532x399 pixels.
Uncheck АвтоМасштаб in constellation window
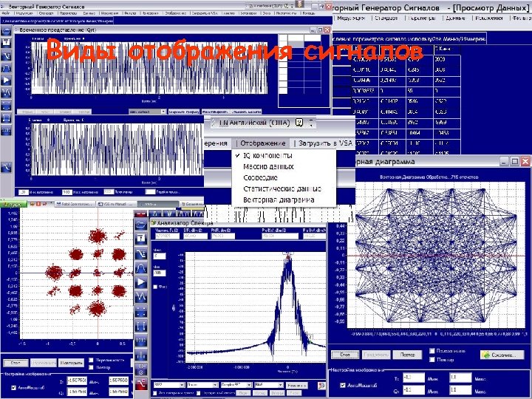click(x=13, y=387)
